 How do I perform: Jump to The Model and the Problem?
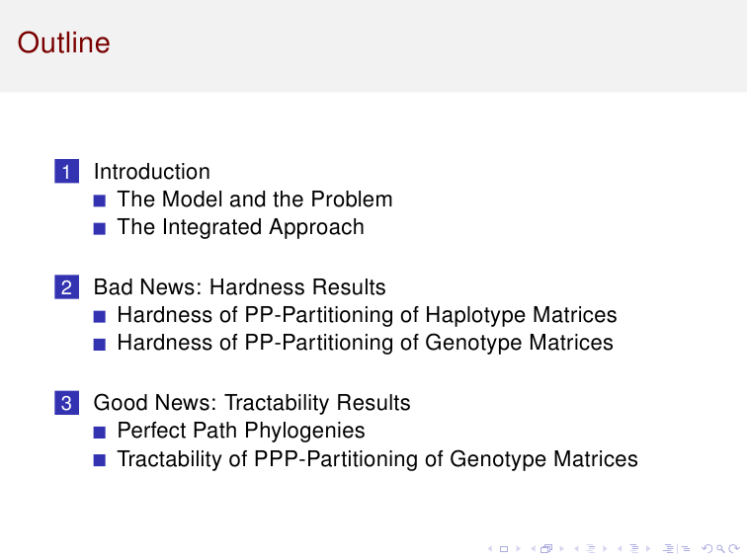[x=255, y=200]
